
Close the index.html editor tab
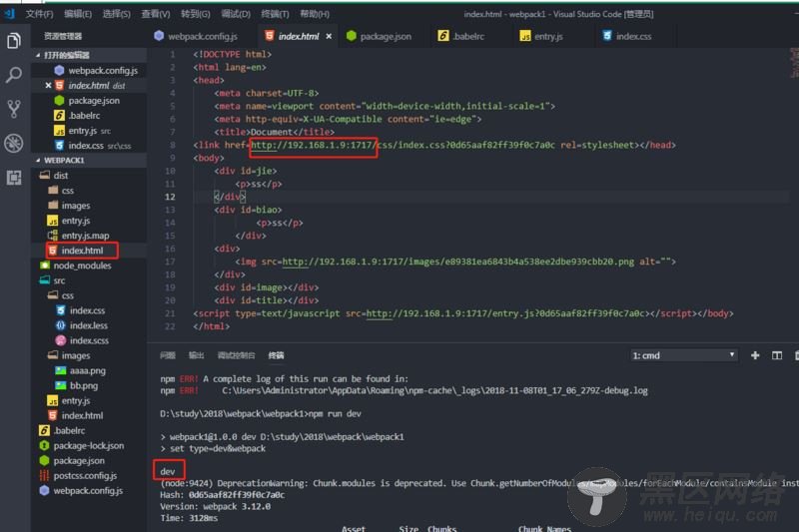(329, 36)
